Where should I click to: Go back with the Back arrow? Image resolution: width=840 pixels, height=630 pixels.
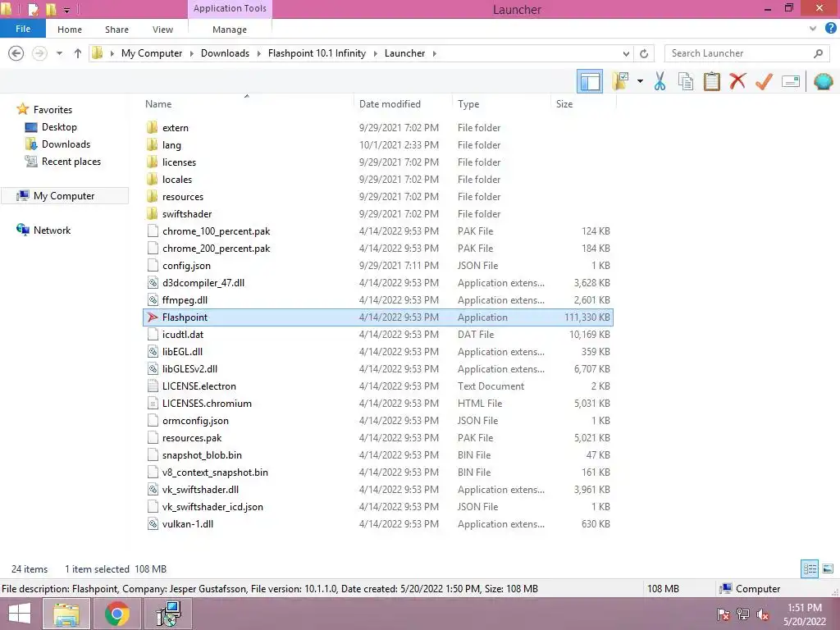(16, 53)
